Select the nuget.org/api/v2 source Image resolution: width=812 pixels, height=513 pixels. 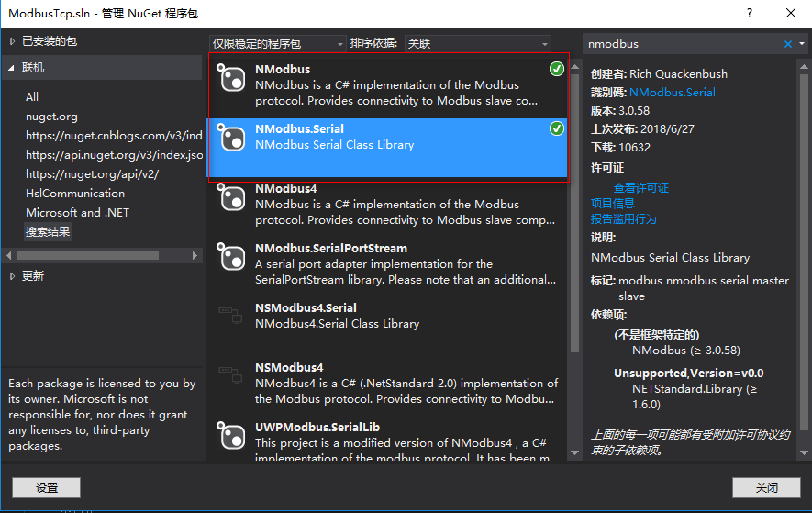coord(92,174)
